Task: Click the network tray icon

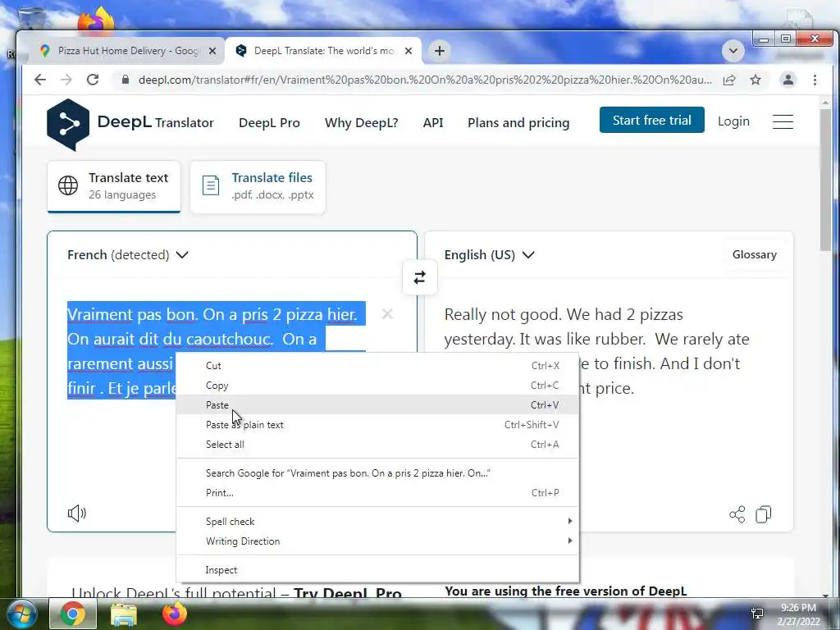Action: (x=757, y=614)
